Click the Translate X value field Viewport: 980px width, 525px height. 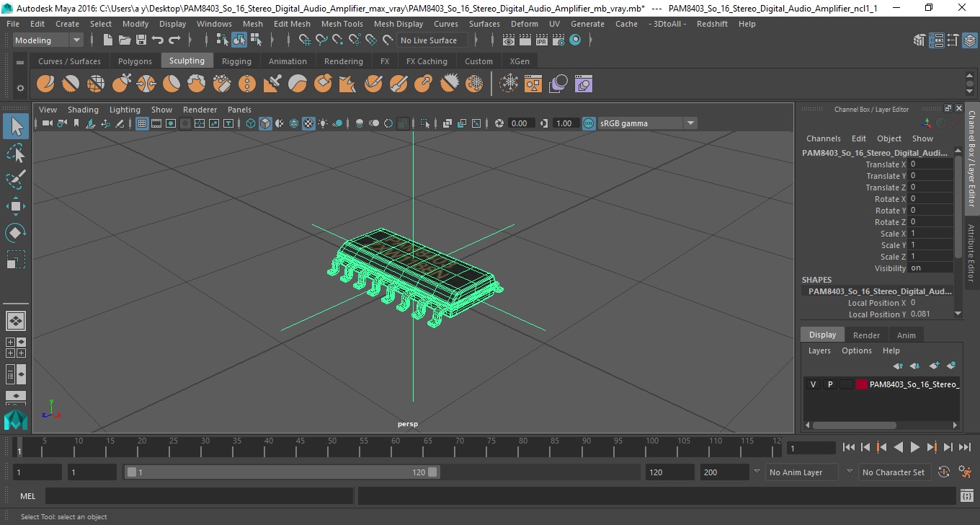coord(930,164)
